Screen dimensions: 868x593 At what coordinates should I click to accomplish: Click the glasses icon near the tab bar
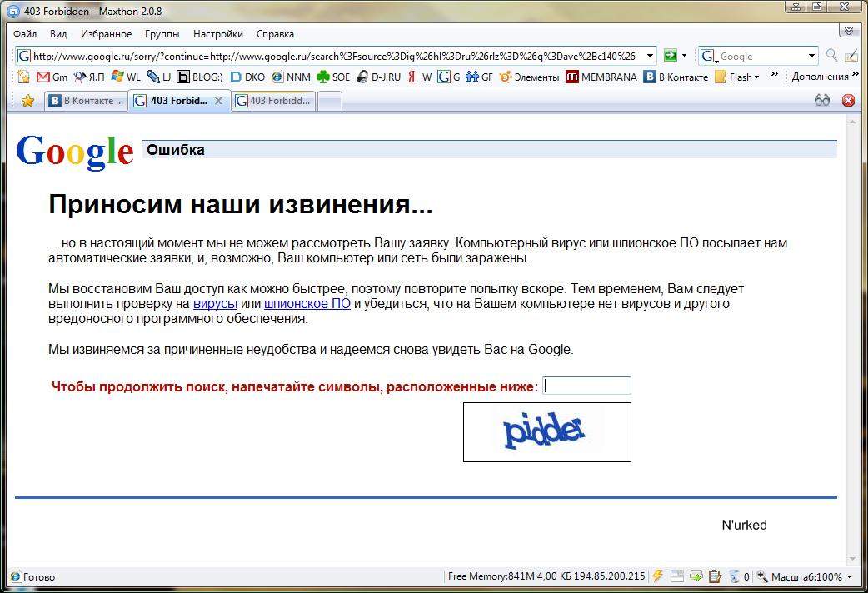(x=822, y=99)
